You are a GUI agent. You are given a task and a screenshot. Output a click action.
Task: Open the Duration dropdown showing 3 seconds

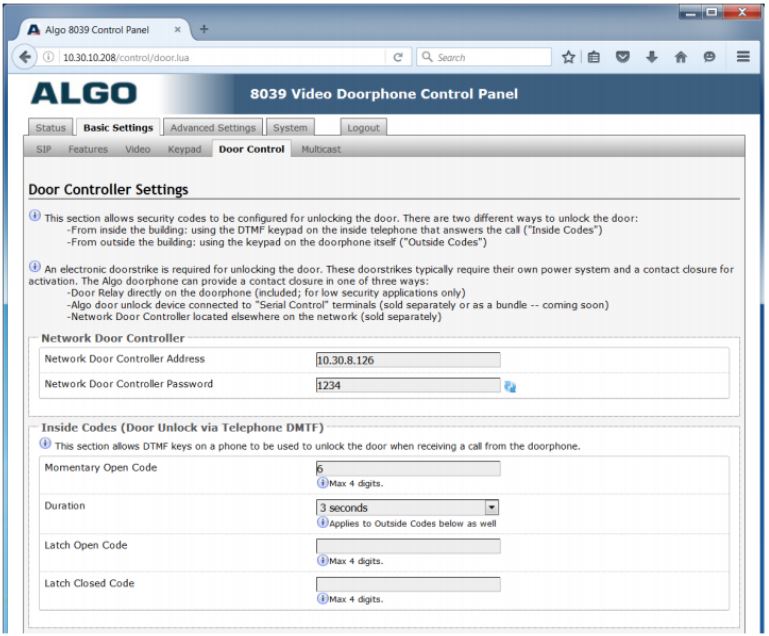tap(408, 508)
